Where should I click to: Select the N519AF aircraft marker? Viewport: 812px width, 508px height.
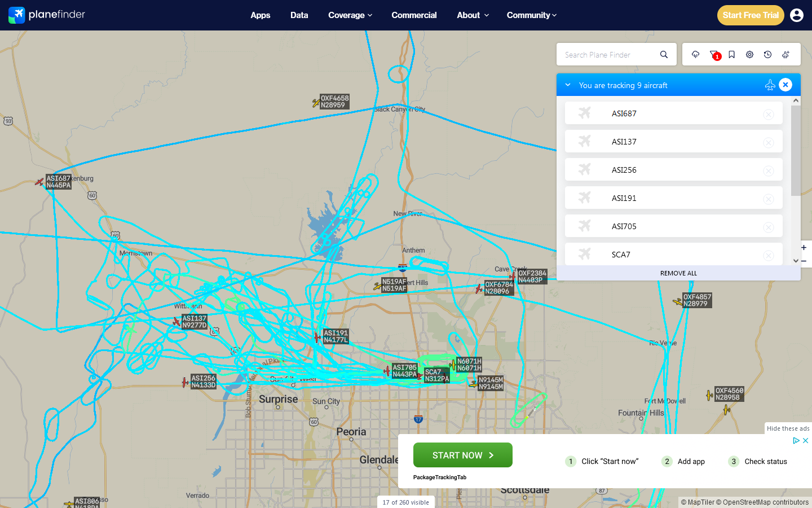tap(377, 286)
